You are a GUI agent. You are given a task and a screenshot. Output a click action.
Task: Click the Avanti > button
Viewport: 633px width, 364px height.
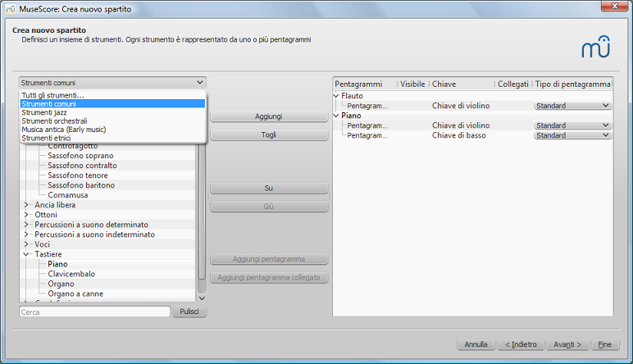coord(567,344)
